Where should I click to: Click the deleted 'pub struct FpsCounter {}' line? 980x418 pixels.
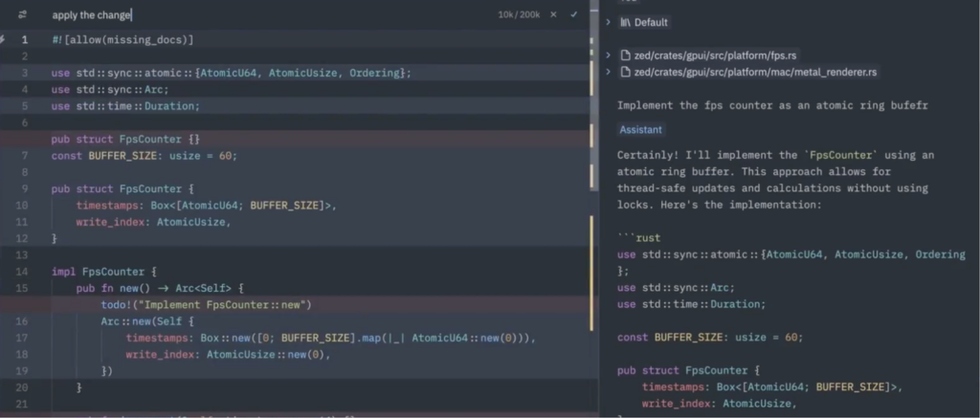(x=125, y=140)
